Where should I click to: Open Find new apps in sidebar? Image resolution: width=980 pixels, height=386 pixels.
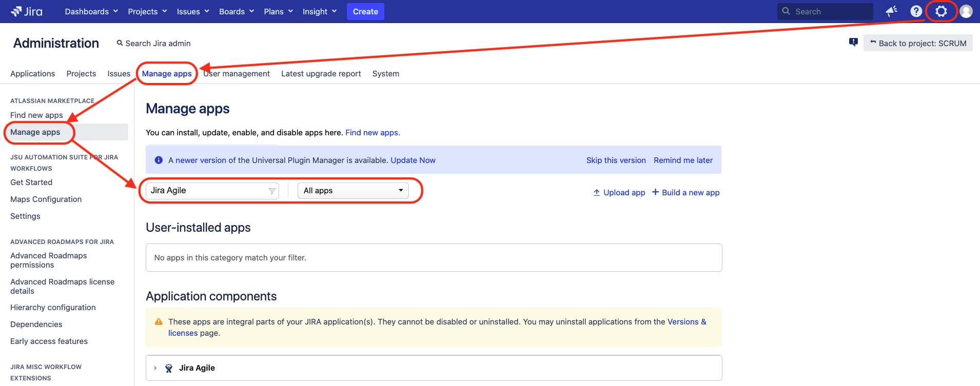point(36,115)
